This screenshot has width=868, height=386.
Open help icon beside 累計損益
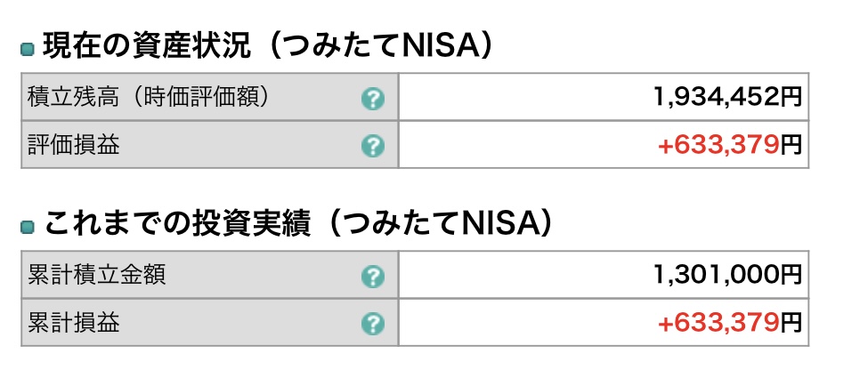coord(372,324)
